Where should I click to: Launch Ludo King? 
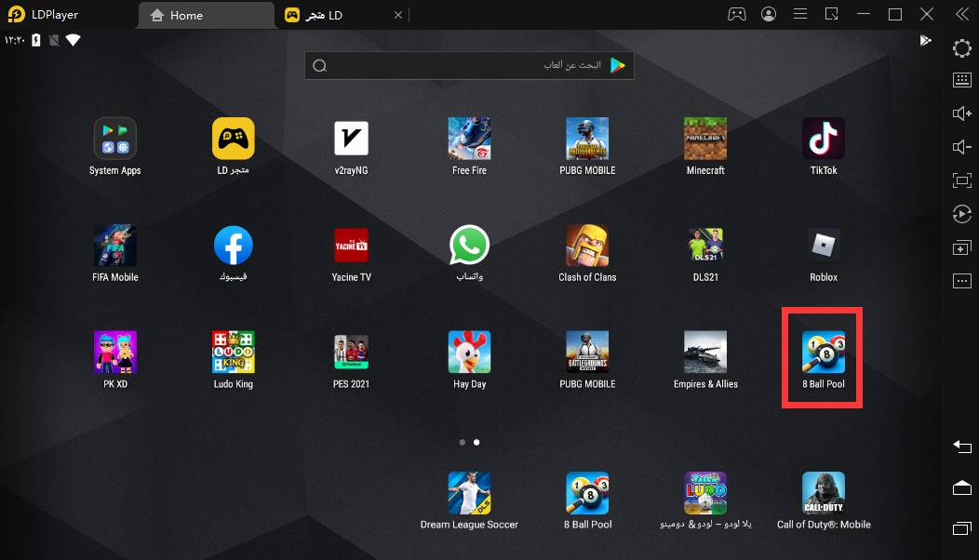tap(233, 353)
